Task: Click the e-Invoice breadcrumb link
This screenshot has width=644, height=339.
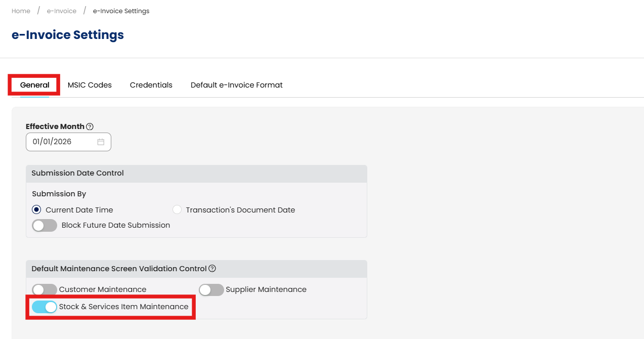Action: (61, 11)
